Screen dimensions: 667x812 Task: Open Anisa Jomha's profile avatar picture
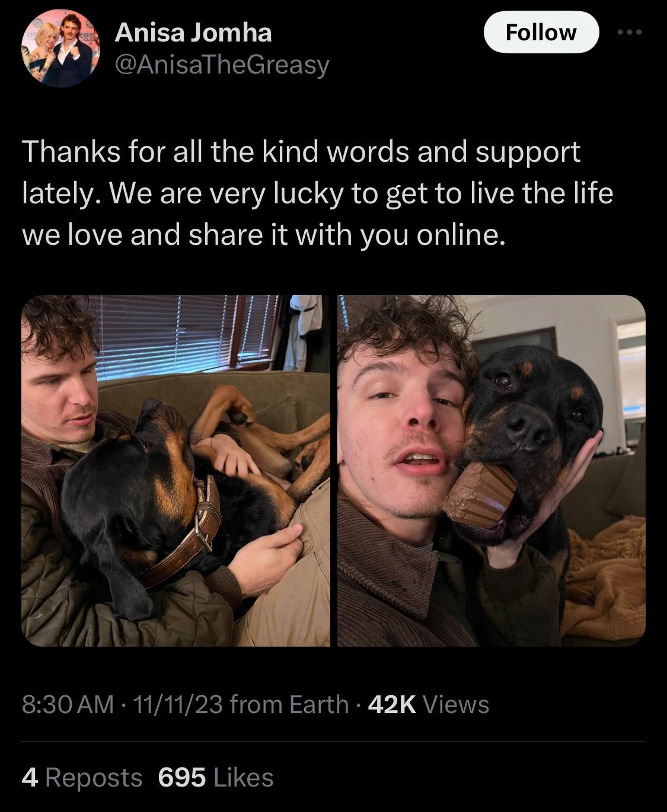click(x=60, y=48)
